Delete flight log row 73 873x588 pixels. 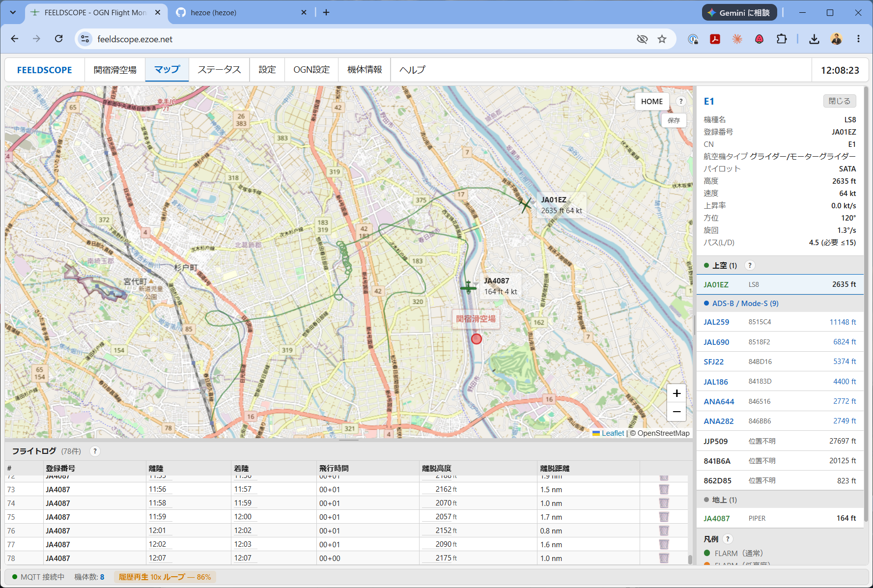pyautogui.click(x=664, y=489)
